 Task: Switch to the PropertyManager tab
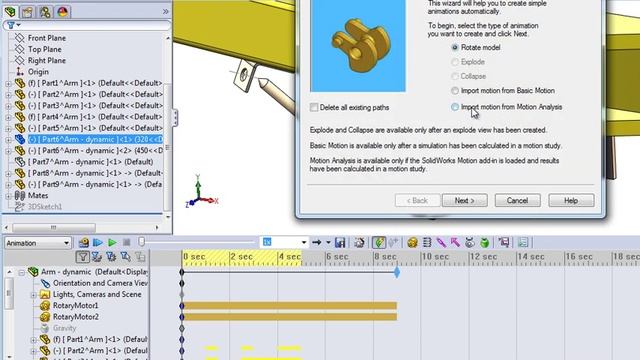(28, 12)
